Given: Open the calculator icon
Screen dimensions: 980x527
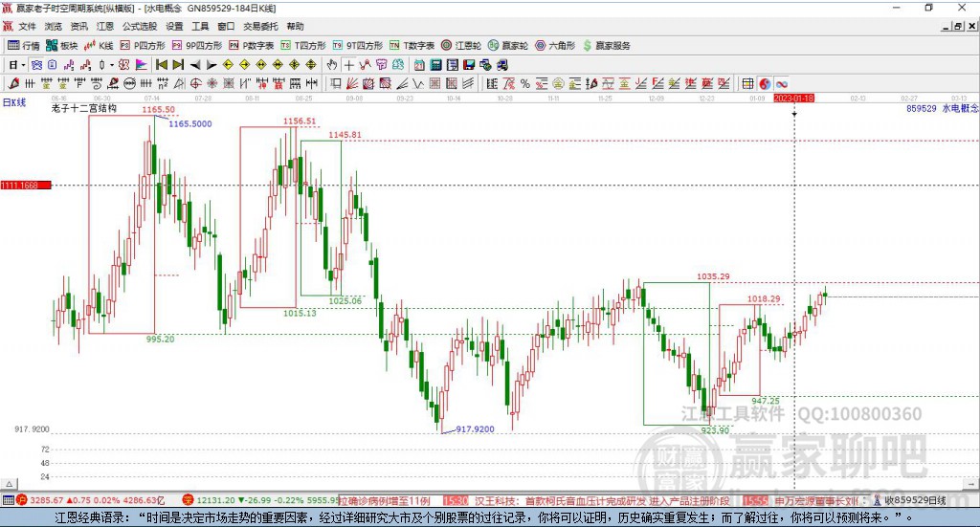Looking at the screenshot, I should [435, 65].
